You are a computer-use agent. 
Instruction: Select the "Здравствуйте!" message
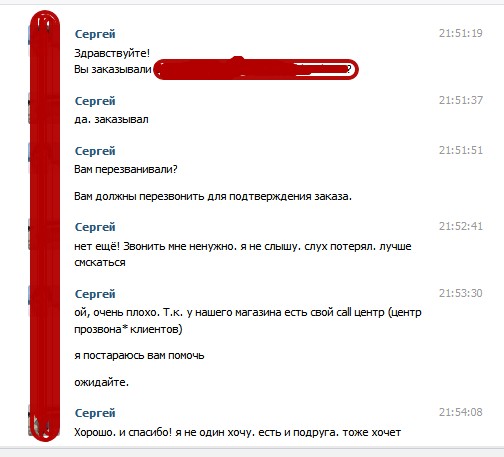coord(112,53)
